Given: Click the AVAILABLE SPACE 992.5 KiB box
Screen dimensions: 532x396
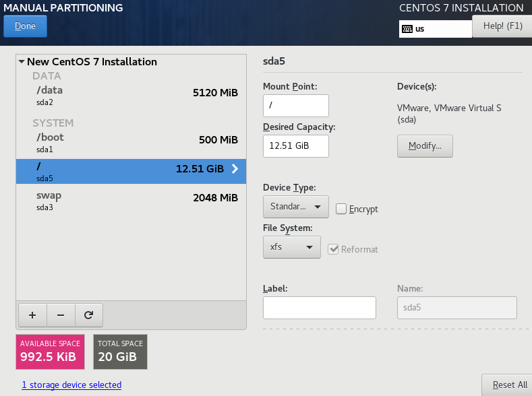Looking at the screenshot, I should [50, 352].
